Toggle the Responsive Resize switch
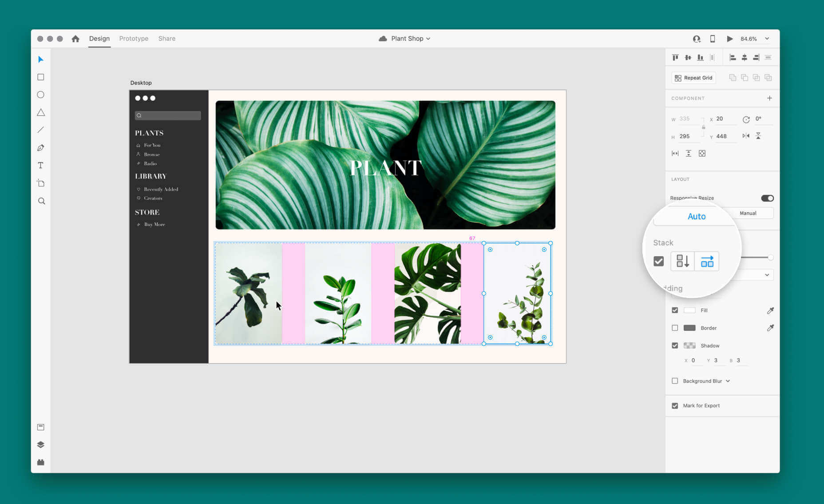This screenshot has height=504, width=824. (767, 198)
